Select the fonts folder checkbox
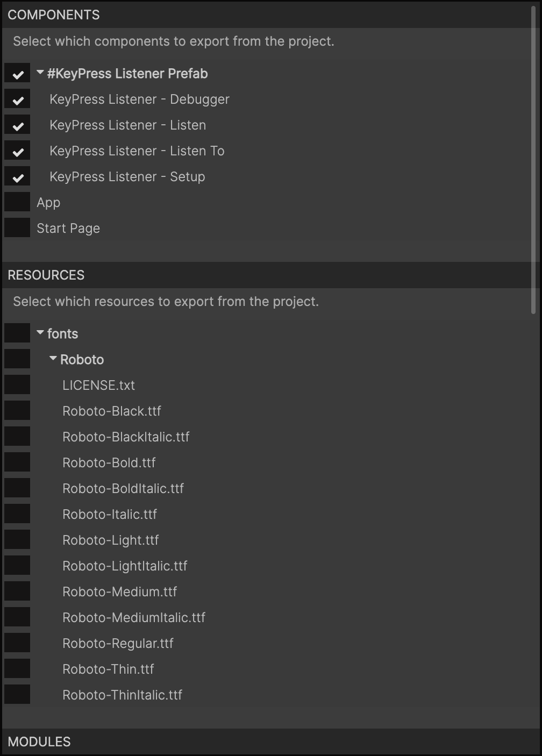The image size is (542, 756). (17, 333)
